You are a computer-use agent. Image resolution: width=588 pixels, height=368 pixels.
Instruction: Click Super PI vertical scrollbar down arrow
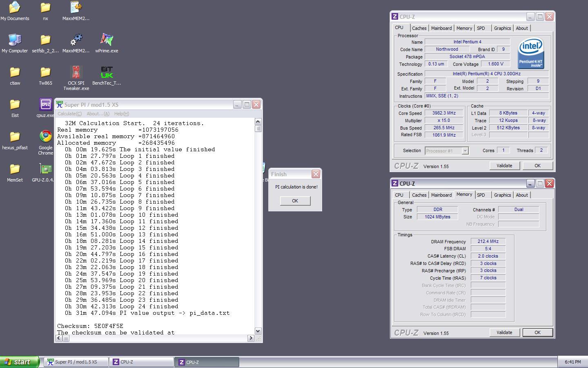[258, 331]
